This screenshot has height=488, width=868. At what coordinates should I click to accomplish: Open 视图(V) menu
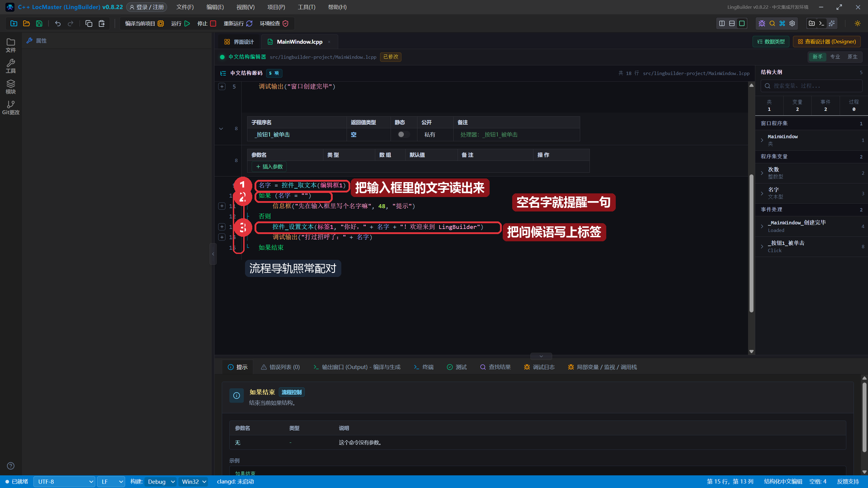click(x=245, y=7)
